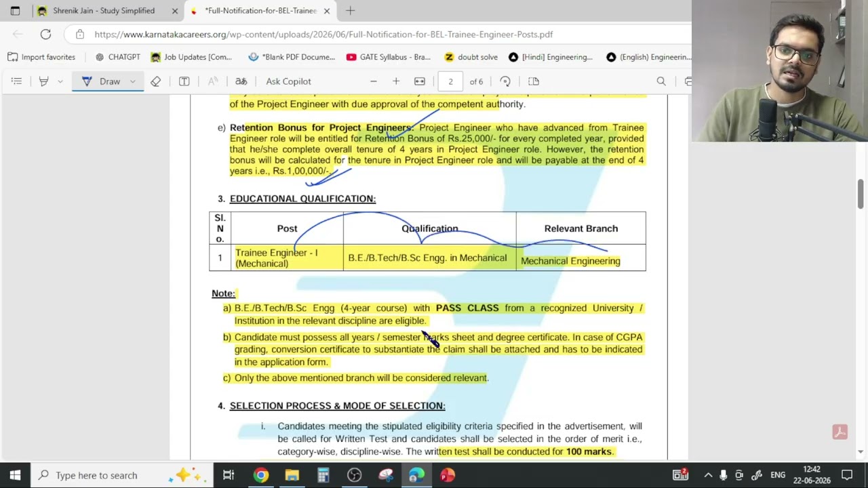Click the 'Retention Bonus for Project Engineers' text
The image size is (868, 488).
click(x=321, y=127)
